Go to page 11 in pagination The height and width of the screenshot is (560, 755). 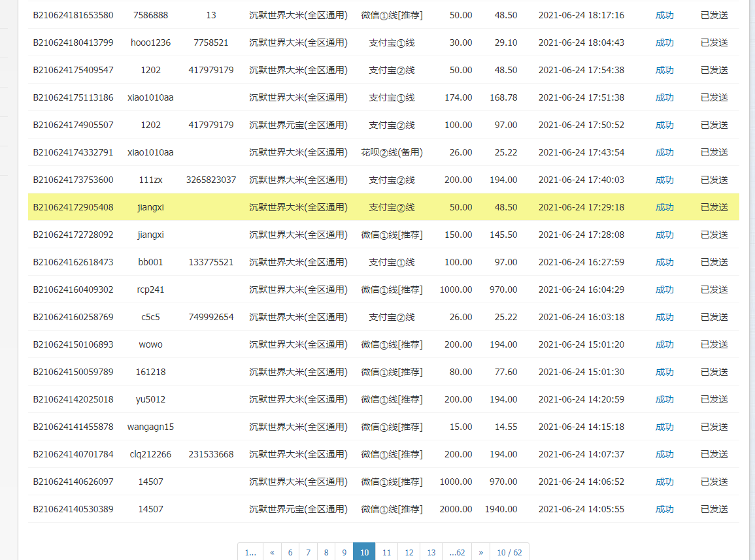(386, 552)
